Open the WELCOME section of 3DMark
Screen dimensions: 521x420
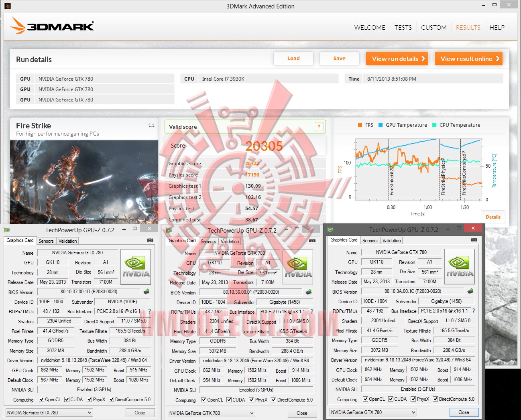pyautogui.click(x=370, y=27)
